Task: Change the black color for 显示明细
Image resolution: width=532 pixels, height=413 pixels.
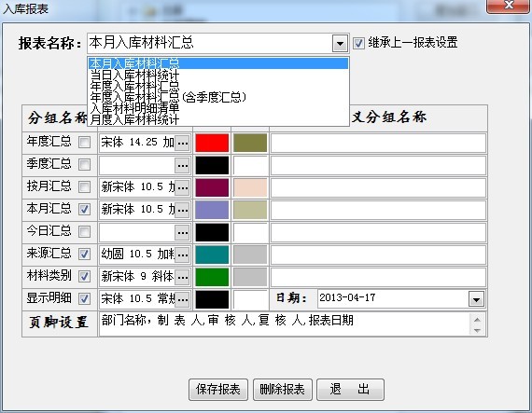Action: click(212, 299)
